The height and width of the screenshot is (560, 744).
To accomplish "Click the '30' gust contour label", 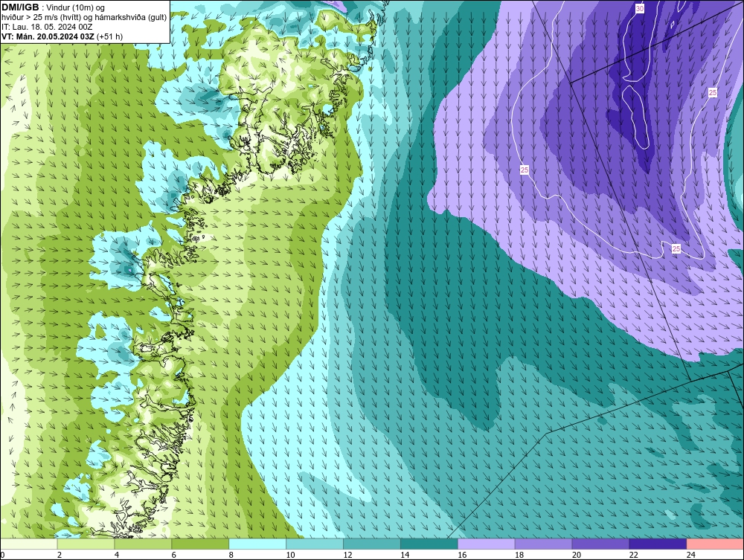I will point(640,8).
